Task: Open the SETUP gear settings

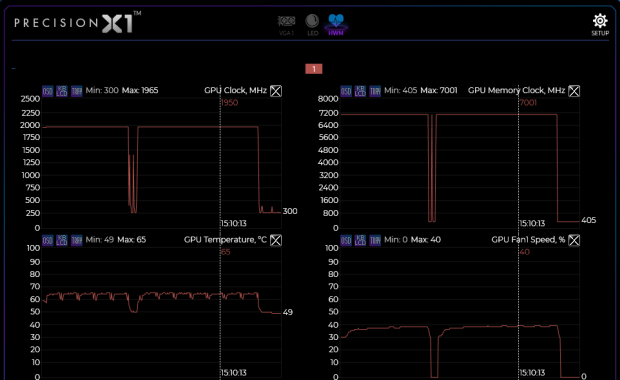Action: [600, 25]
